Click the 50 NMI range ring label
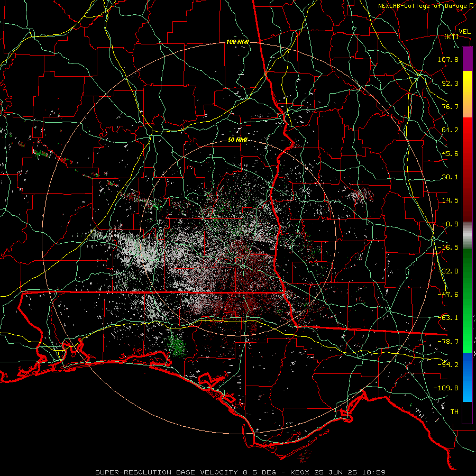Screen dimensions: 476x476 237,140
